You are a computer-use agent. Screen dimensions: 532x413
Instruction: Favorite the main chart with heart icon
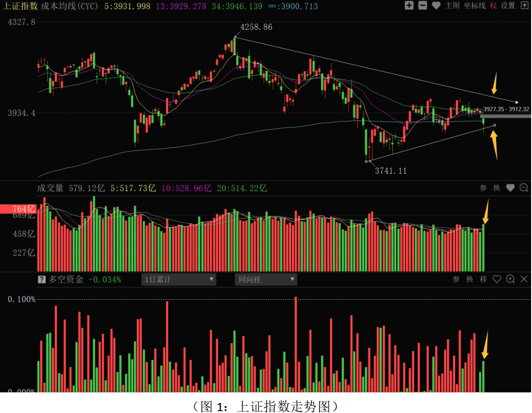click(436, 6)
